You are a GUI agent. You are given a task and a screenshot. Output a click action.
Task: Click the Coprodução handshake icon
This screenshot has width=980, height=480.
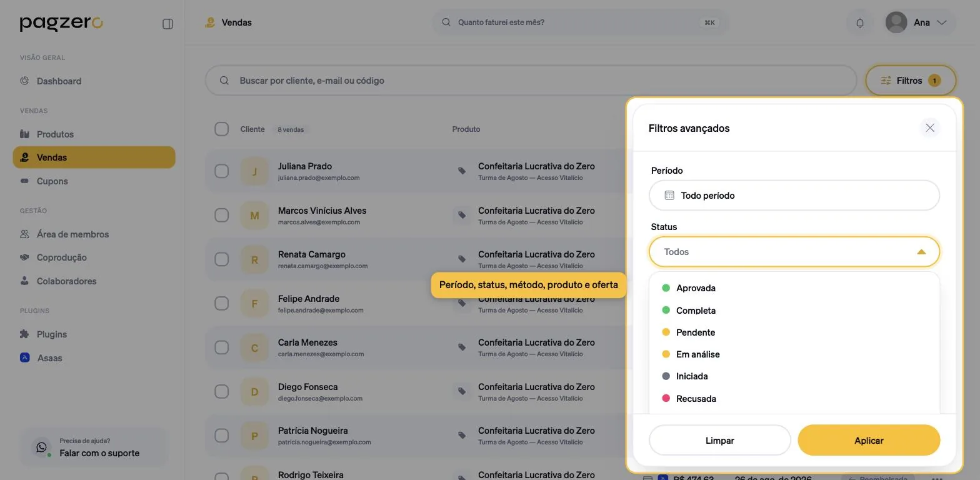tap(24, 257)
